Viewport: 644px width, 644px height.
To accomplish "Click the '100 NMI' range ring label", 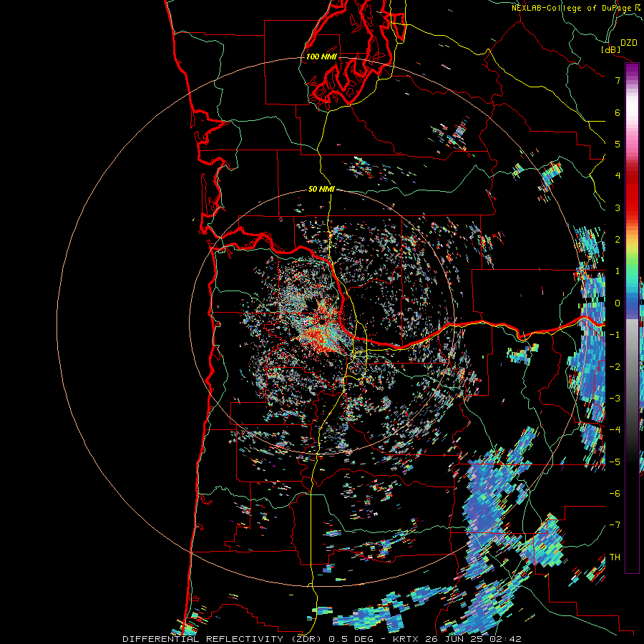I will (x=321, y=57).
